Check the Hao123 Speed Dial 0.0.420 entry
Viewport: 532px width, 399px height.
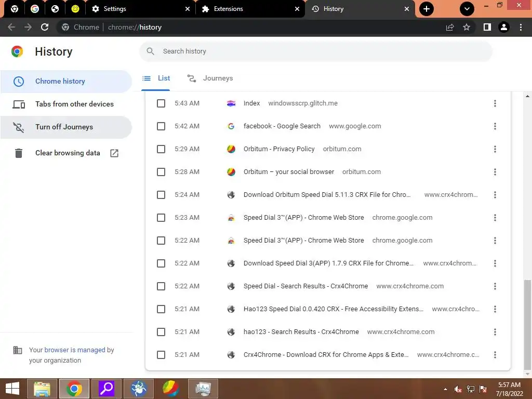[161, 309]
